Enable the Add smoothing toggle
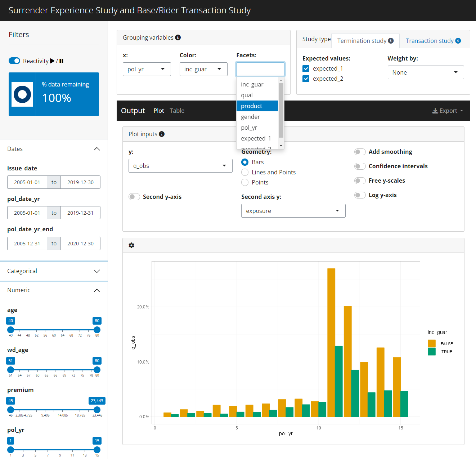 click(x=360, y=152)
